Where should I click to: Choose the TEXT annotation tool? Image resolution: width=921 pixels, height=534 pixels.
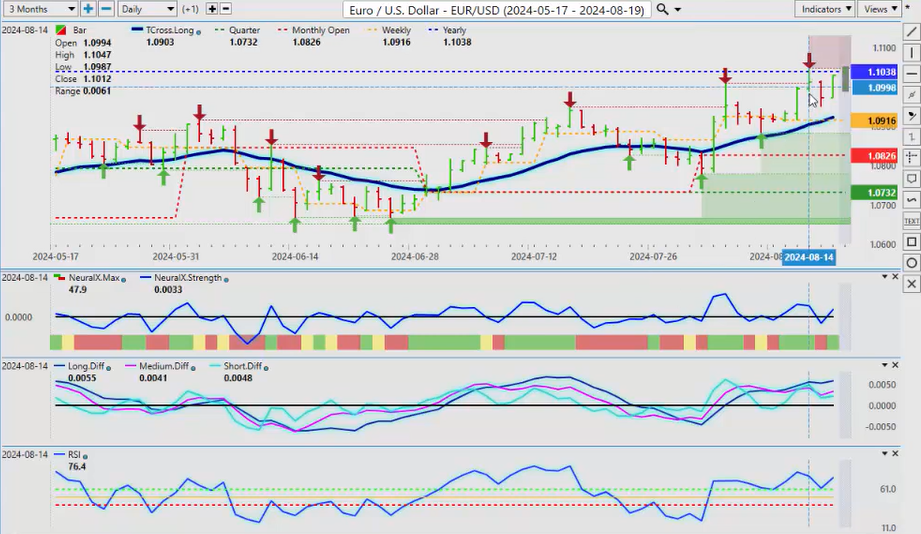911,220
